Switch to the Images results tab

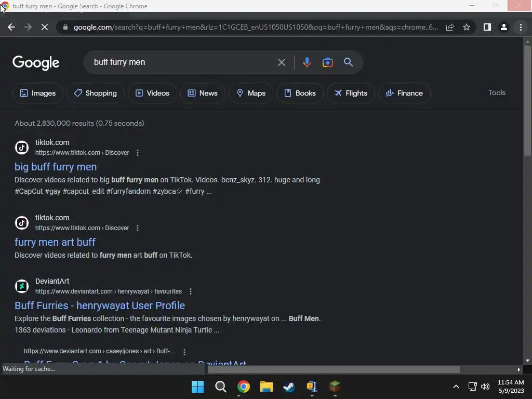37,93
